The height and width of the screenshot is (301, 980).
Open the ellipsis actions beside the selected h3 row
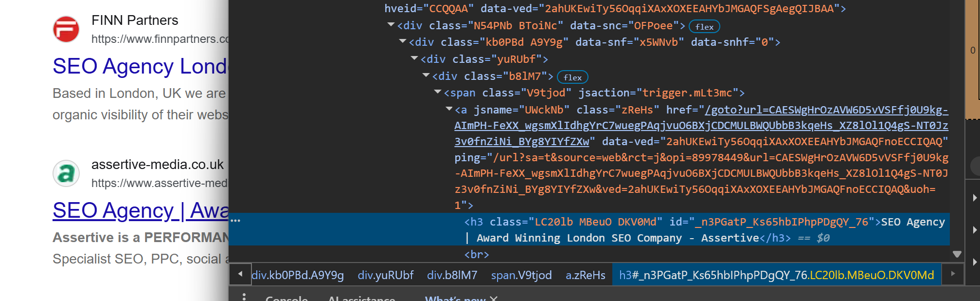point(236,221)
